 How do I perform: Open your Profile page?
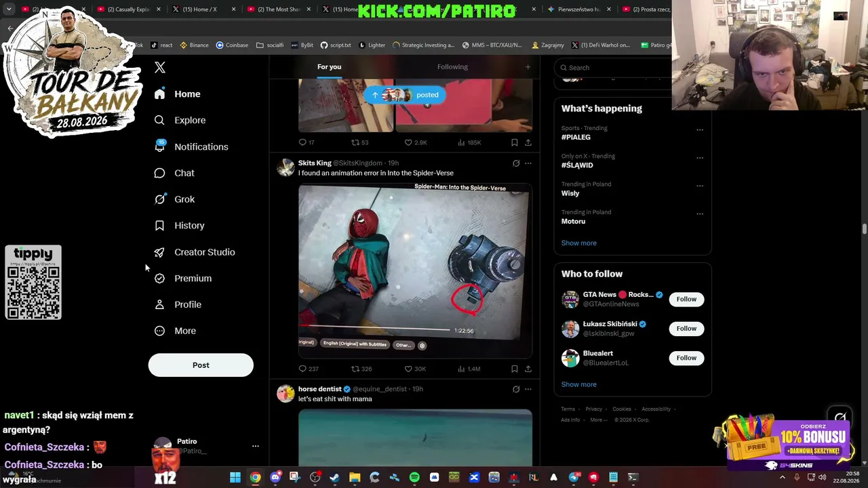[178, 305]
